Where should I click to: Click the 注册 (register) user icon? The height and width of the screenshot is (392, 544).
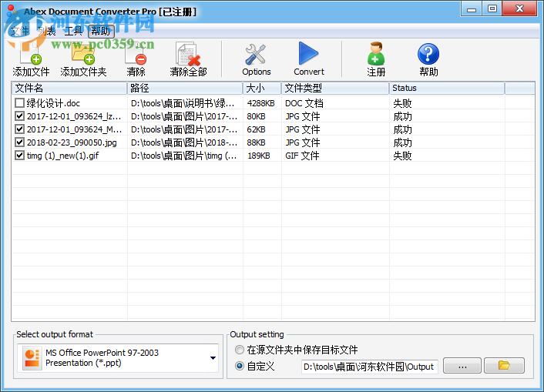376,54
